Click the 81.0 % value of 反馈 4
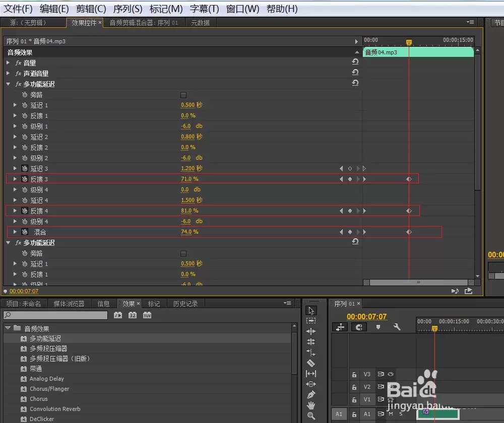 coord(190,210)
